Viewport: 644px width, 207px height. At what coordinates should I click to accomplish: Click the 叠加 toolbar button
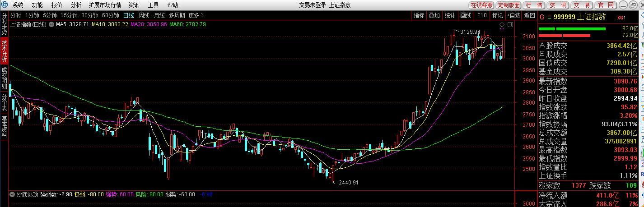coord(434,15)
